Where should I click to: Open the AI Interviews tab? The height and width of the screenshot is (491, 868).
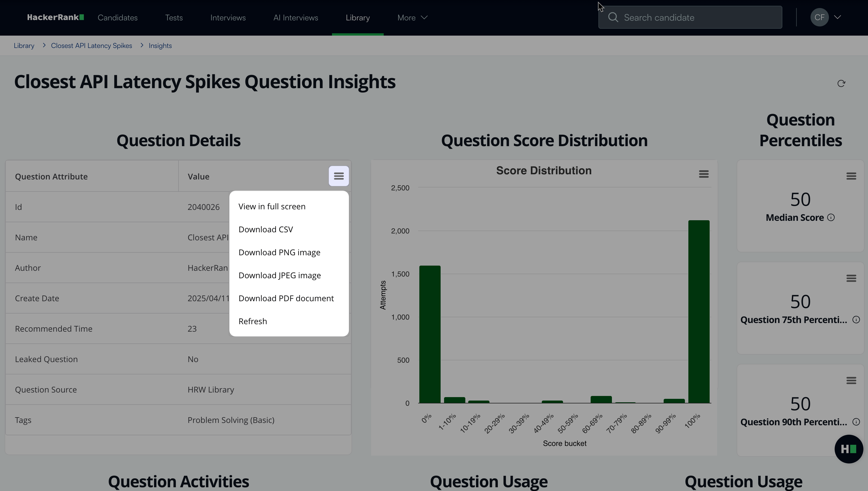tap(295, 18)
